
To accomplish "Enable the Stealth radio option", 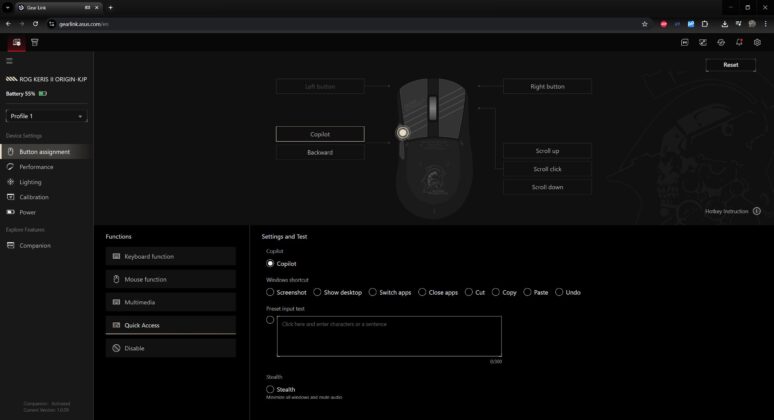I will point(270,389).
